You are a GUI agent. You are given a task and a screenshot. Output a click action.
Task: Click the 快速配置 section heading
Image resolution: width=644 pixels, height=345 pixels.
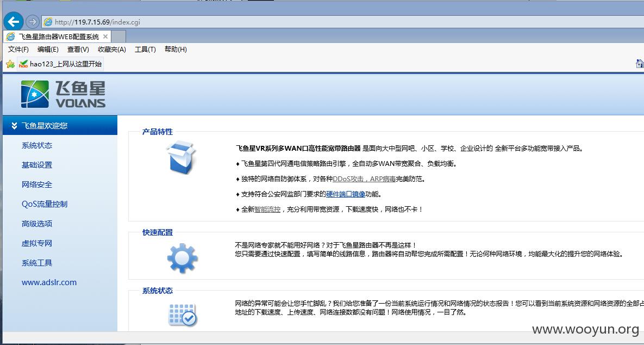click(x=158, y=232)
